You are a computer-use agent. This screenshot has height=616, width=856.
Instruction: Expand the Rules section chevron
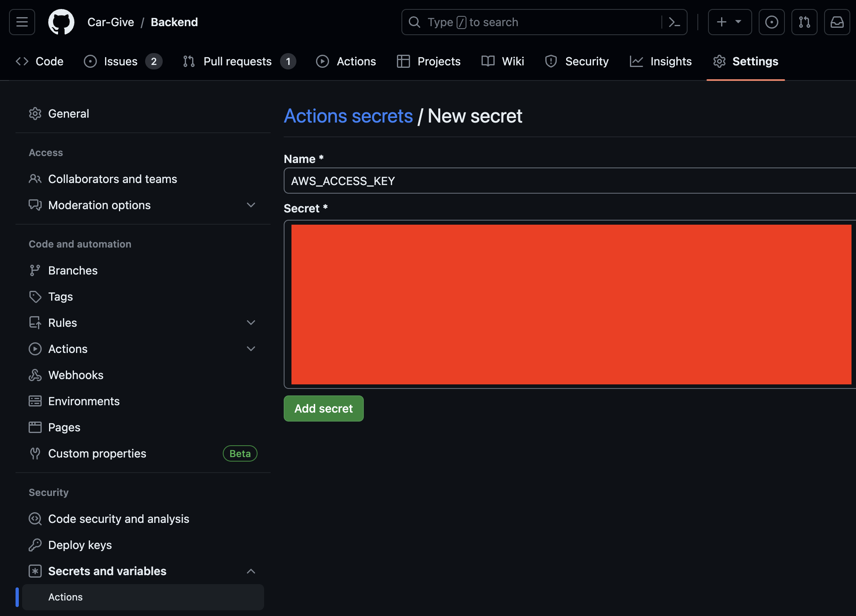[251, 323]
